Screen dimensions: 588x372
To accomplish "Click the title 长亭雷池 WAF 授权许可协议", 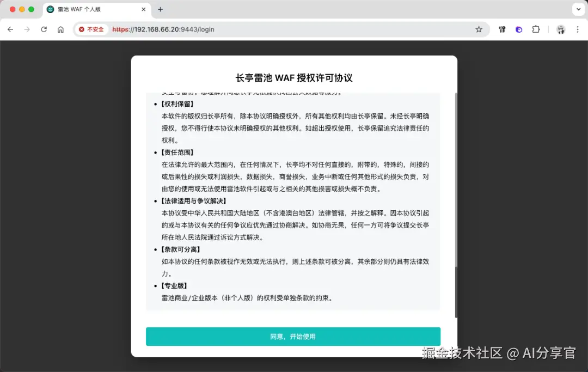I will click(294, 78).
